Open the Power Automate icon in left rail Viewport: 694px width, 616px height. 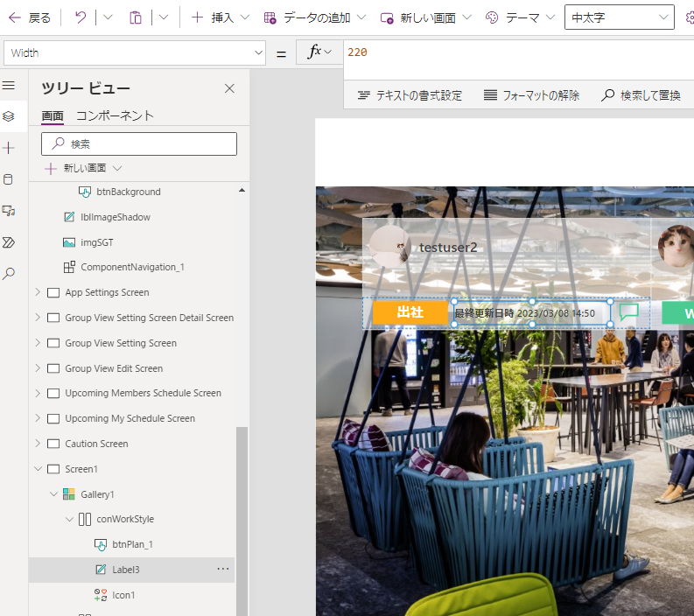pyautogui.click(x=9, y=242)
